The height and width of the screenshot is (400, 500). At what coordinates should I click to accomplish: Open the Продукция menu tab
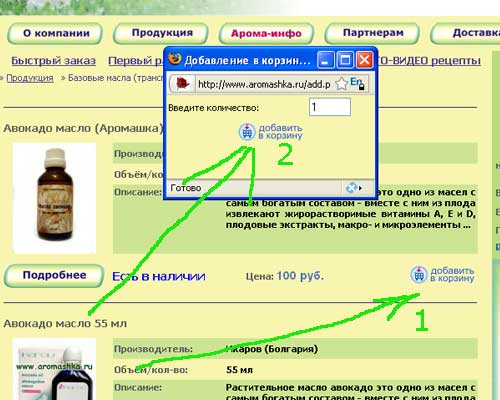click(x=161, y=33)
